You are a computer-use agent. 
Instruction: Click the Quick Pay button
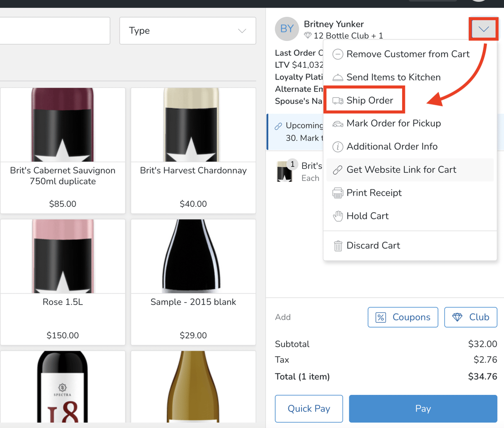click(x=309, y=408)
